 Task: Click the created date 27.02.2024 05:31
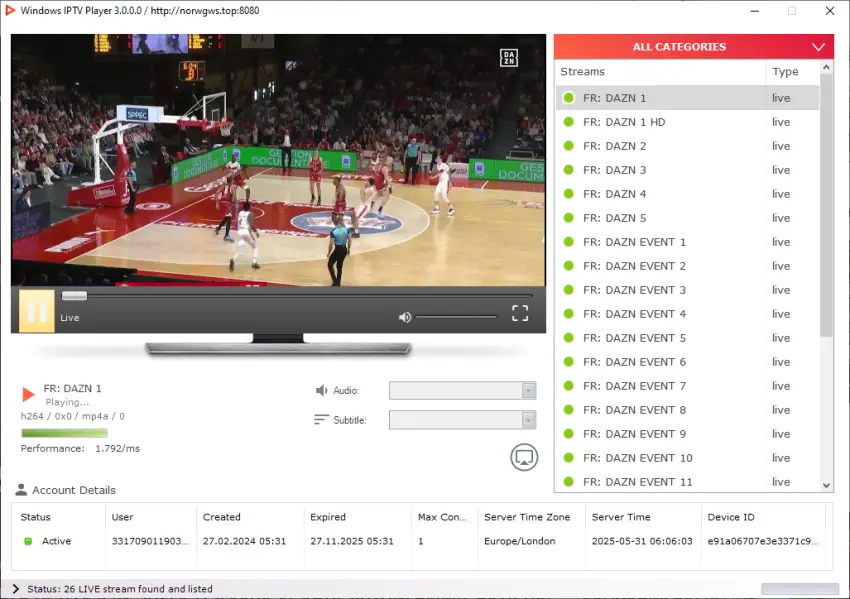(244, 541)
